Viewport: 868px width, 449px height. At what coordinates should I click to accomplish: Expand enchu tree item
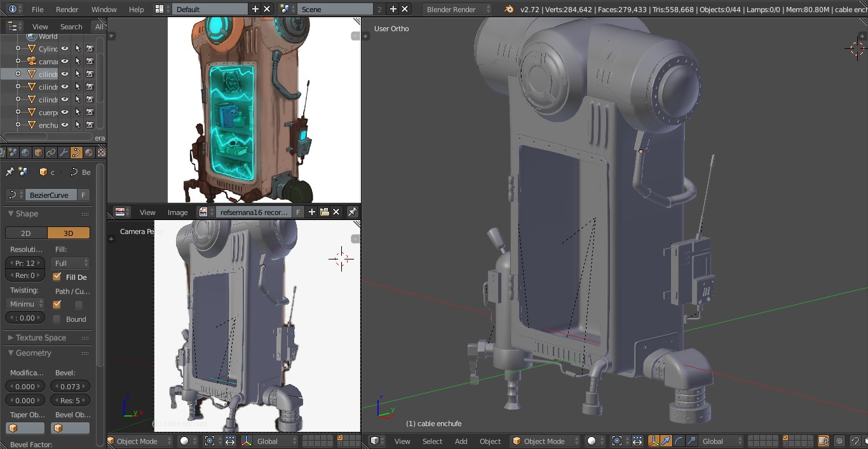tap(18, 125)
